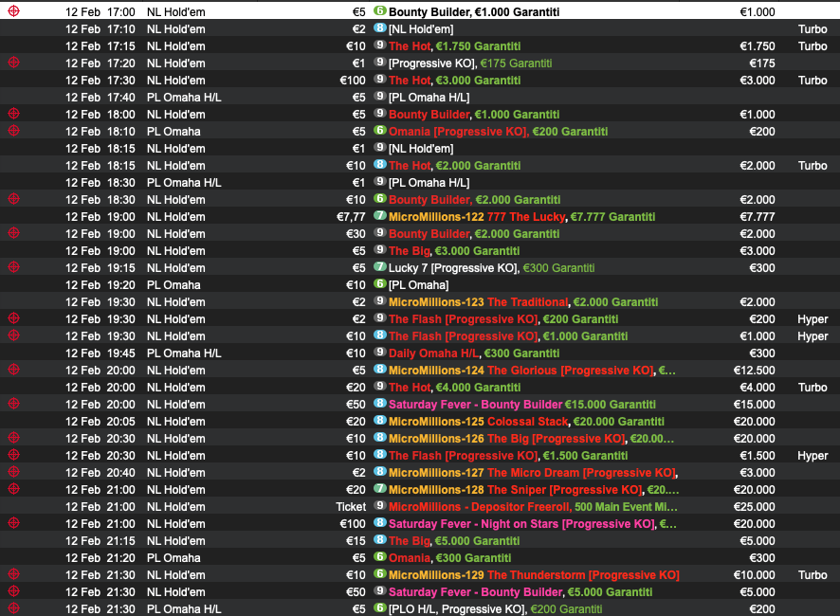The width and height of the screenshot is (840, 616).
Task: Click the bounty icon on MicroMillions-127 Micro Dream
Action: pos(14,471)
